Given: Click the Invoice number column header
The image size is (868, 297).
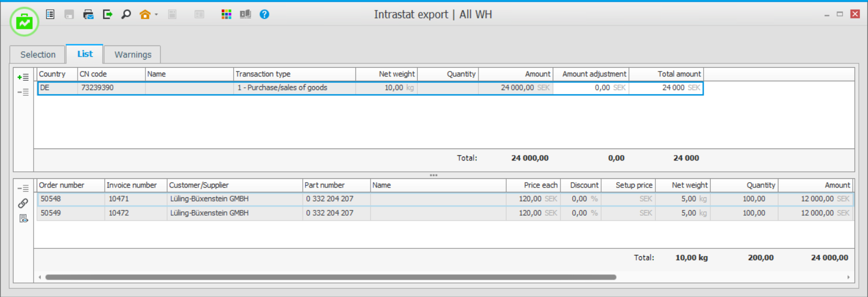Looking at the screenshot, I should (135, 185).
